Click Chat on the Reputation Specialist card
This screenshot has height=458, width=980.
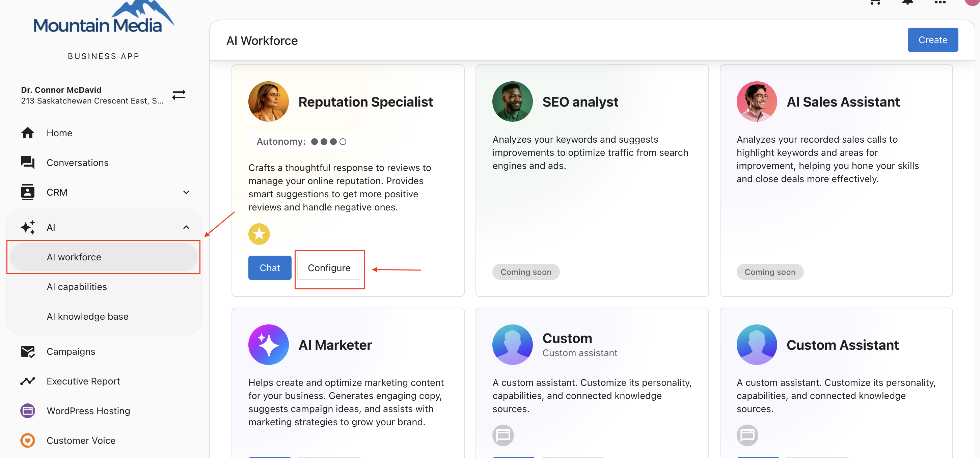(x=269, y=268)
